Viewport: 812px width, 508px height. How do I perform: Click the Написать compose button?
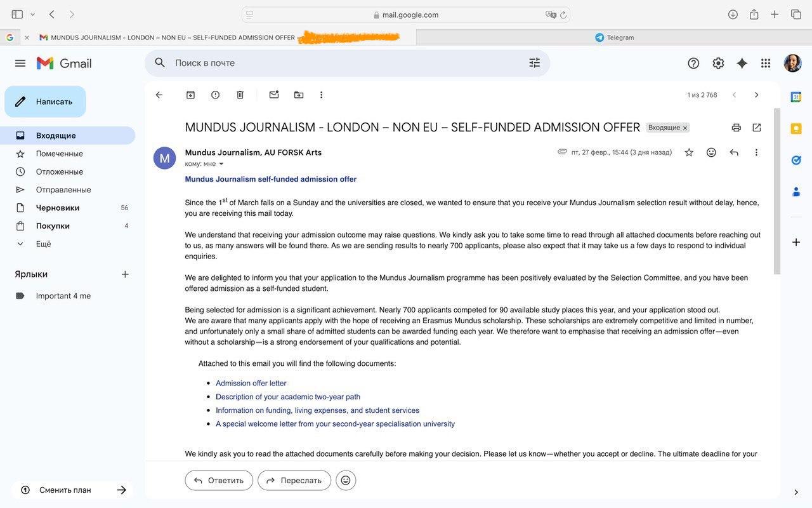46,102
